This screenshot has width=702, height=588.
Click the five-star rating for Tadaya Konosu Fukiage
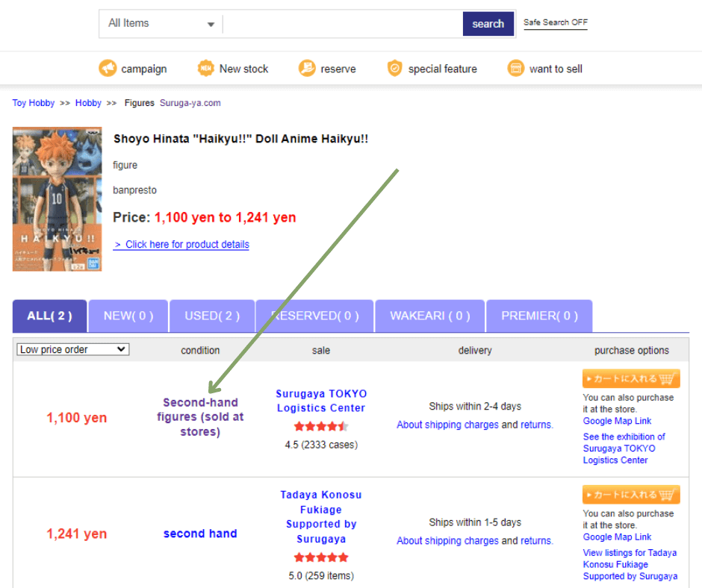[321, 557]
